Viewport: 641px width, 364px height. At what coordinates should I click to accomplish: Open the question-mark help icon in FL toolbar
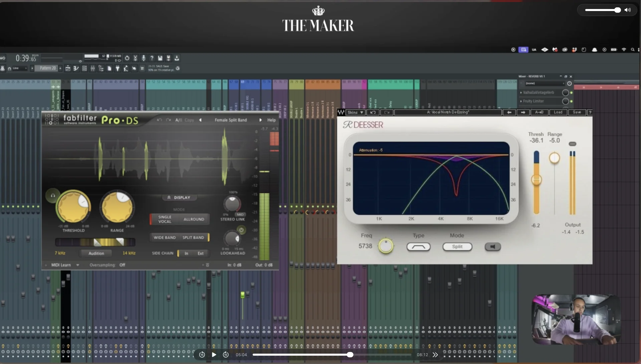coord(152,58)
